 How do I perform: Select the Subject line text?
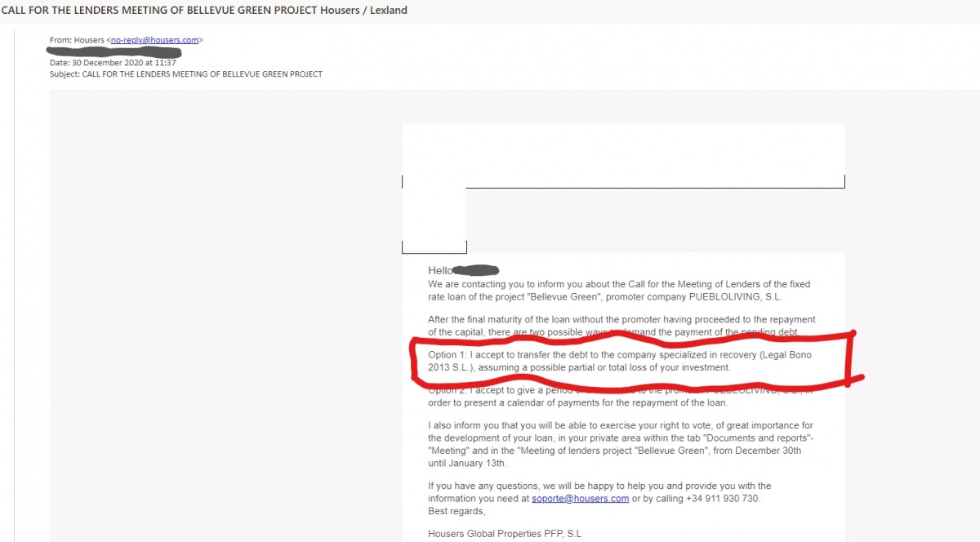(186, 74)
